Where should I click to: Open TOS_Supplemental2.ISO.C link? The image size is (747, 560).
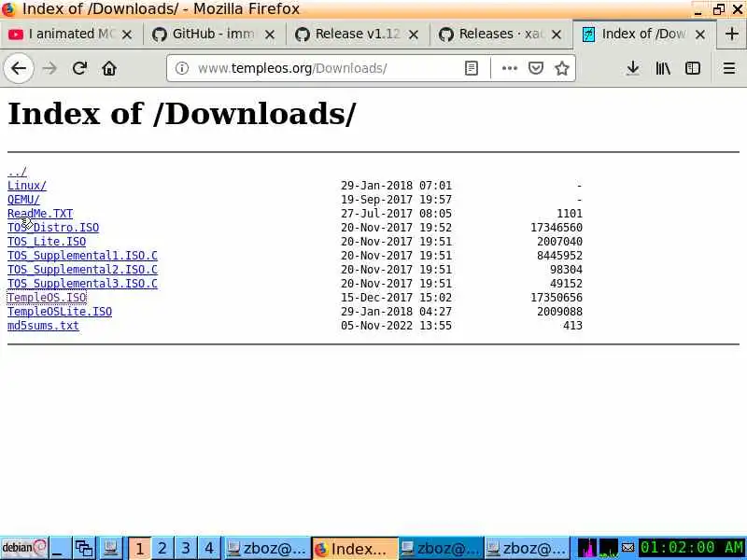[x=82, y=270]
